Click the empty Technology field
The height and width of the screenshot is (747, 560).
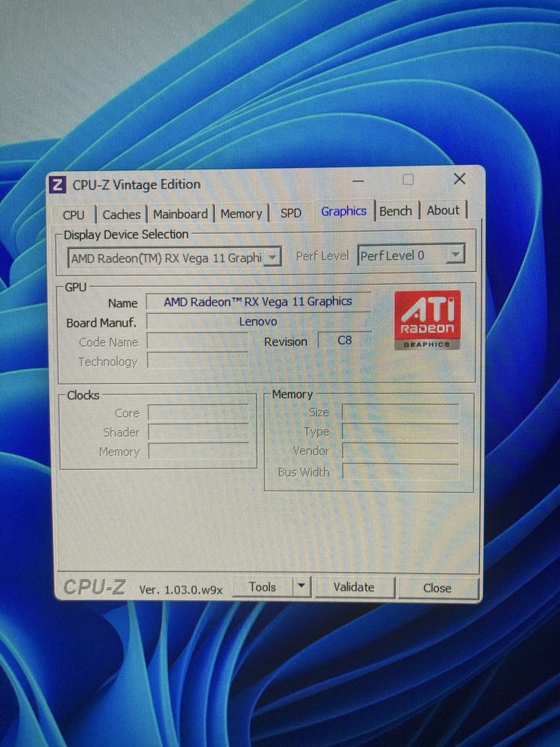198,361
